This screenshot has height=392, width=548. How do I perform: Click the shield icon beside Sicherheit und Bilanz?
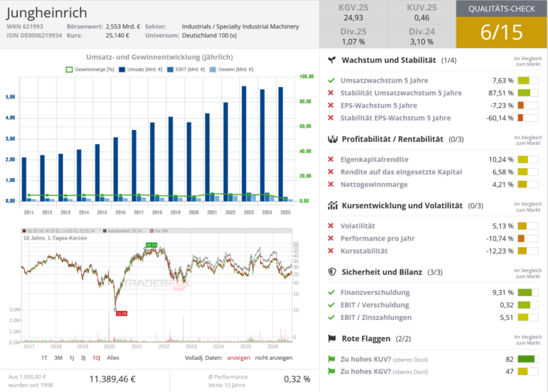pyautogui.click(x=332, y=272)
